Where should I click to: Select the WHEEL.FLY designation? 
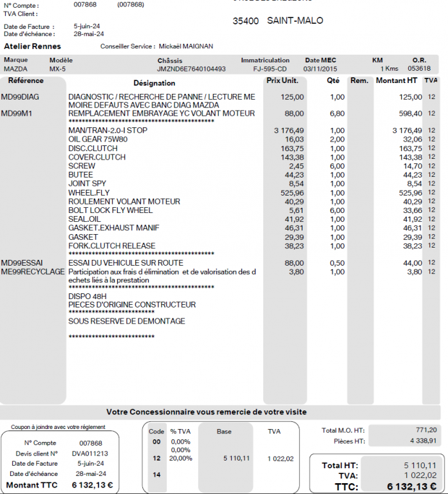click(89, 193)
